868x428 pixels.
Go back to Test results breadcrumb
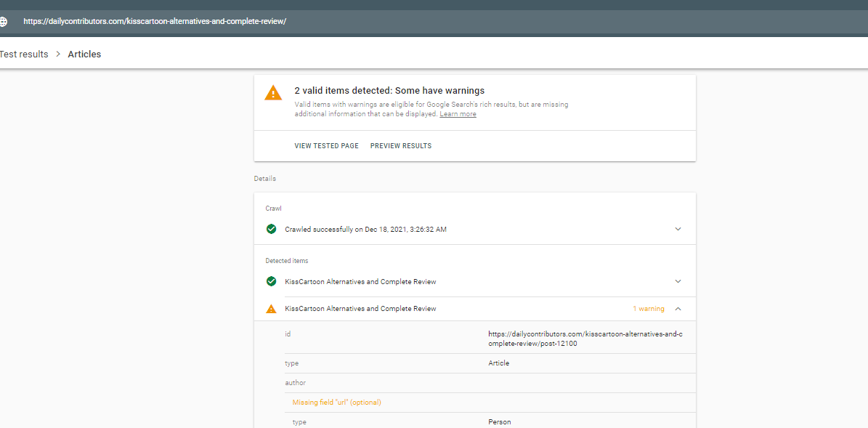(x=24, y=54)
